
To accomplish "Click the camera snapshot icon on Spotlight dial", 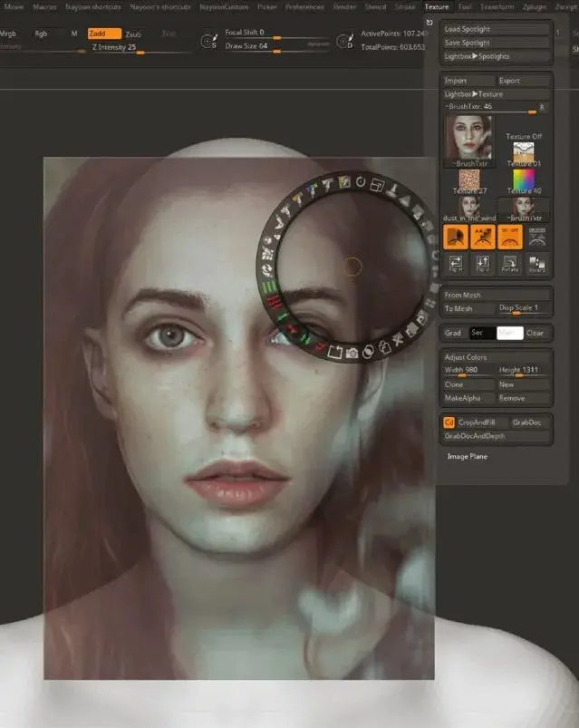I will click(x=352, y=353).
